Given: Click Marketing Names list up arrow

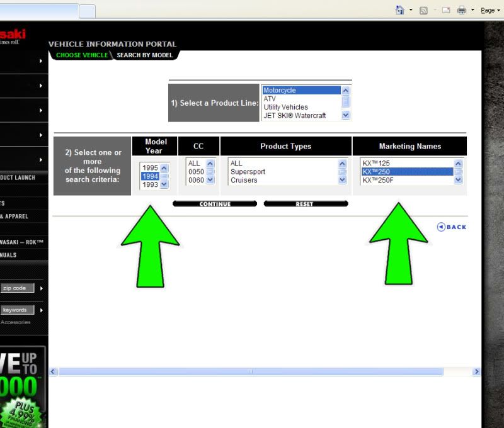Looking at the screenshot, I should pyautogui.click(x=458, y=164).
